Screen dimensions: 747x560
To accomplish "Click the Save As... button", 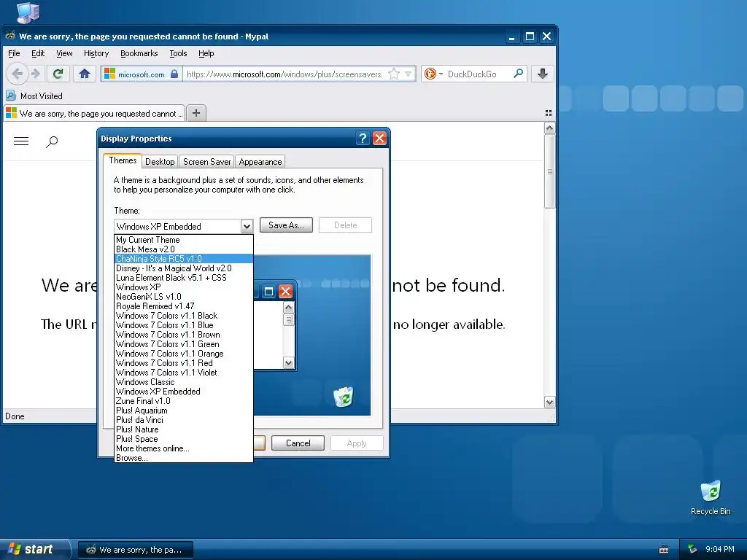I will coord(286,225).
